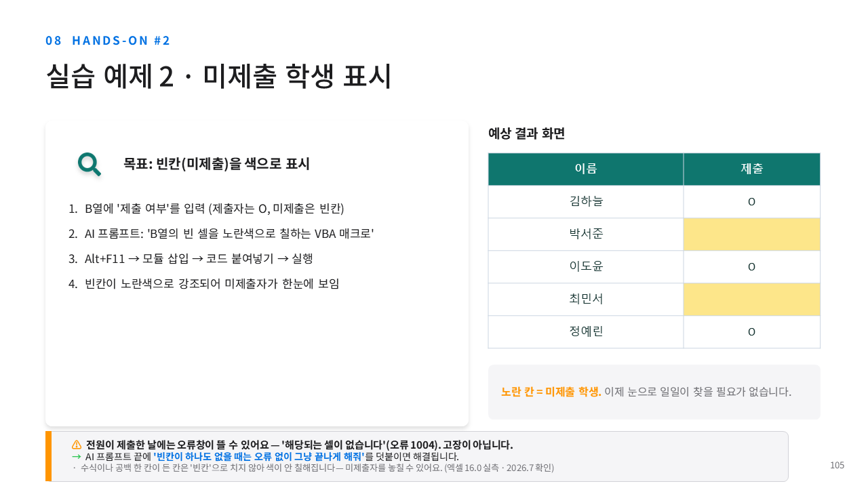Click the '김하늘' name cell
Screen dimensions: 868x488
(x=586, y=201)
